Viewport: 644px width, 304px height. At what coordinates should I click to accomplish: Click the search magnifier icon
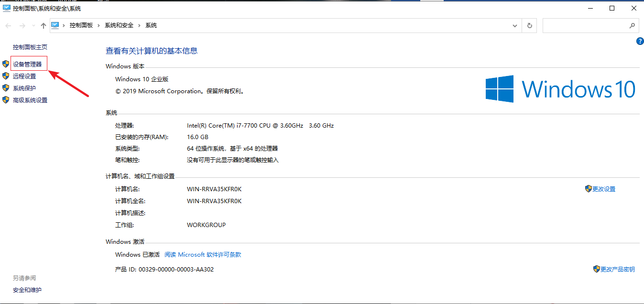point(632,26)
